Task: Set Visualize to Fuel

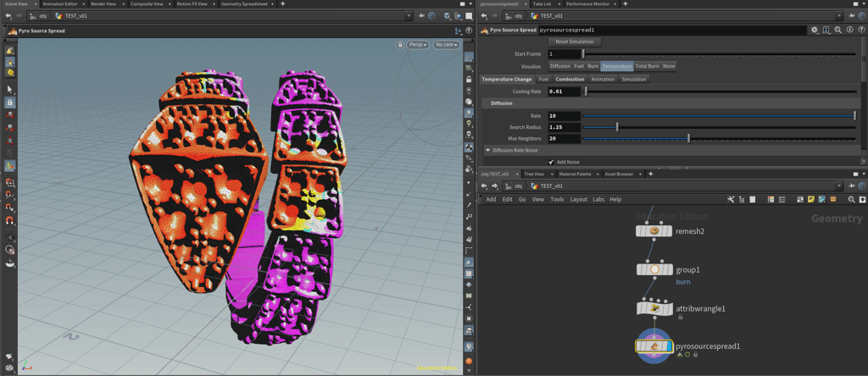Action: tap(578, 66)
